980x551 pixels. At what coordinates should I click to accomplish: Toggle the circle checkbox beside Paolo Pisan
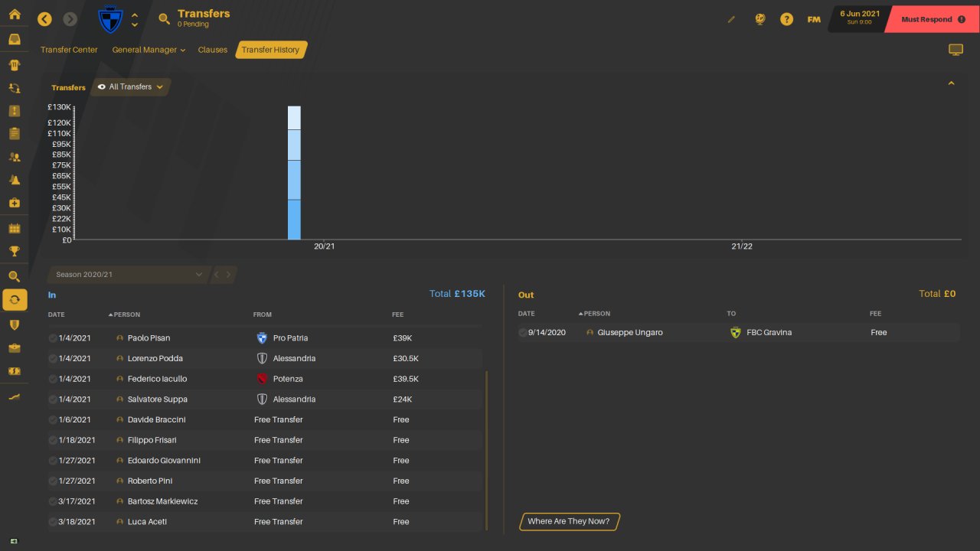pos(52,337)
